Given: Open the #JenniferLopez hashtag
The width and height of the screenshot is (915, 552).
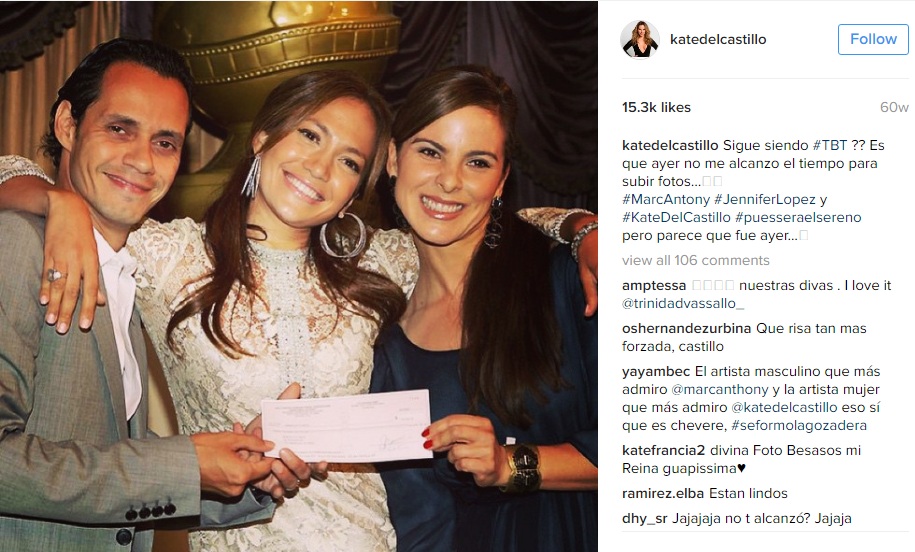Looking at the screenshot, I should (x=764, y=199).
